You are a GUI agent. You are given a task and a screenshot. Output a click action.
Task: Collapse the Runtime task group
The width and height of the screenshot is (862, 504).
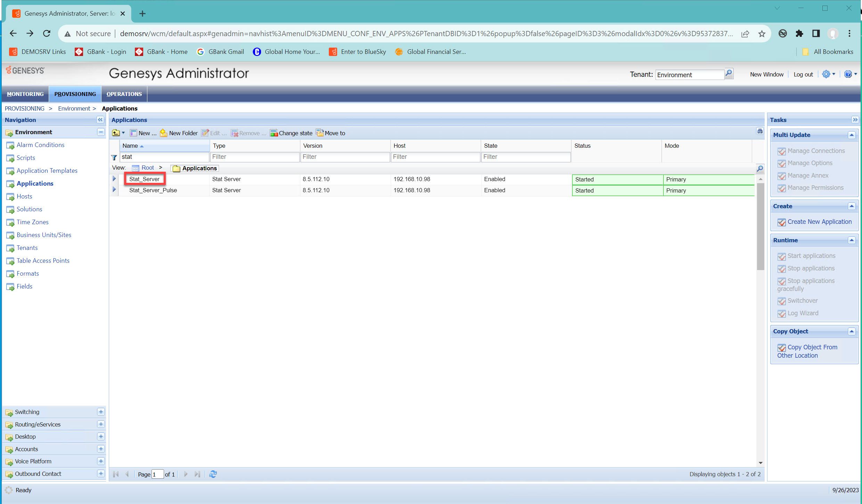click(x=852, y=240)
